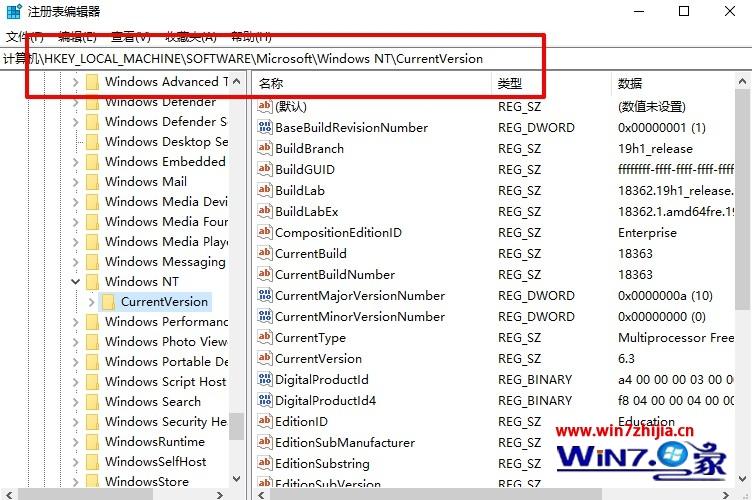752x500 pixels.
Task: Expand the Windows Messaging key
Action: point(75,262)
